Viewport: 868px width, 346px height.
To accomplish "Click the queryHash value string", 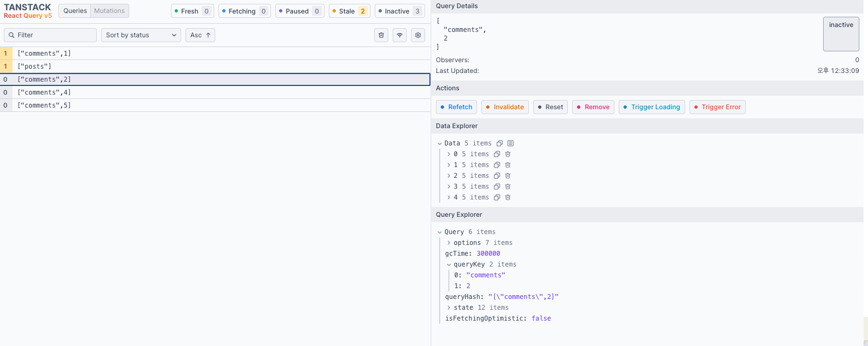I will click(524, 297).
